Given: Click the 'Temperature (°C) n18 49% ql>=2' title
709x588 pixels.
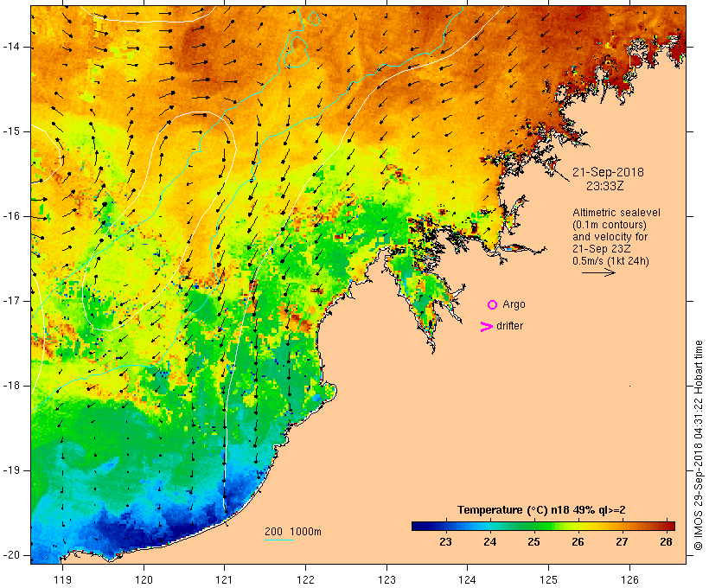Looking at the screenshot, I should coord(541,510).
